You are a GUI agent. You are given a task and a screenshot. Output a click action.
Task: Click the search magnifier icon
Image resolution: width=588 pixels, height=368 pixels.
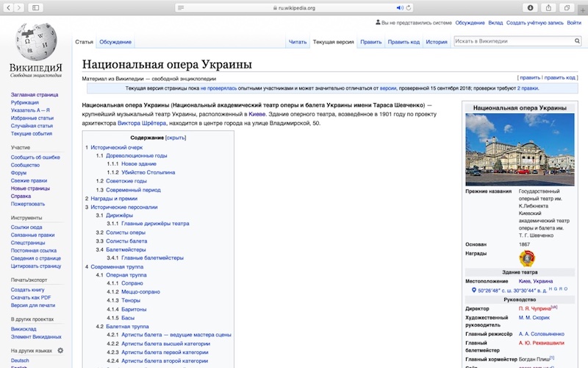click(x=577, y=41)
